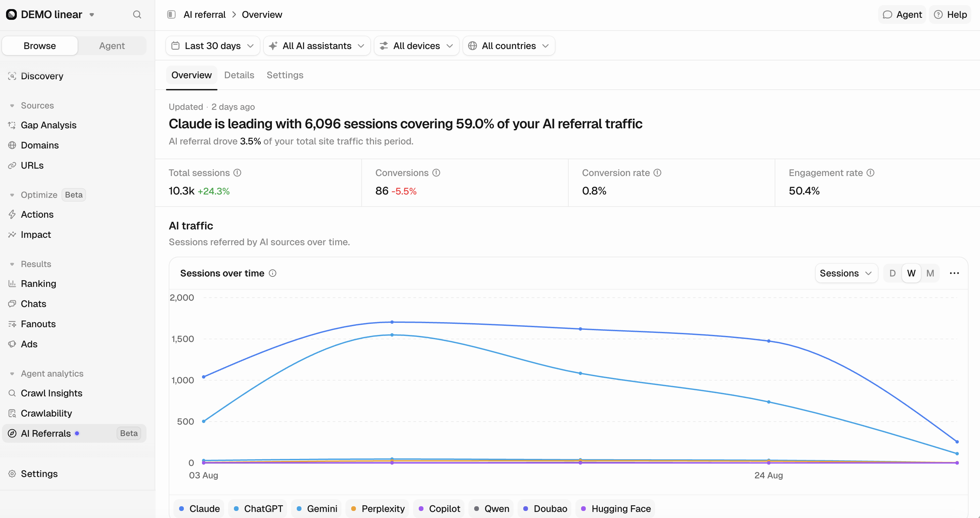
Task: Click the search icon in the sidebar
Action: 137,14
